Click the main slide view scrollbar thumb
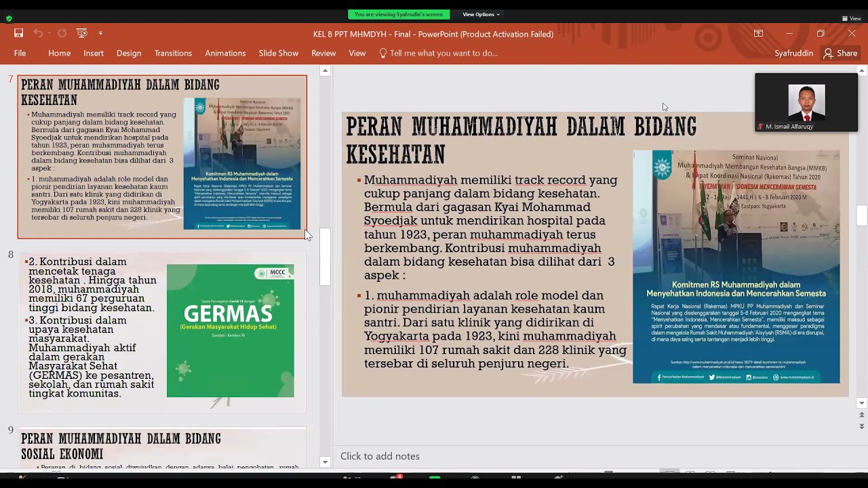This screenshot has height=488, width=868. point(862,215)
